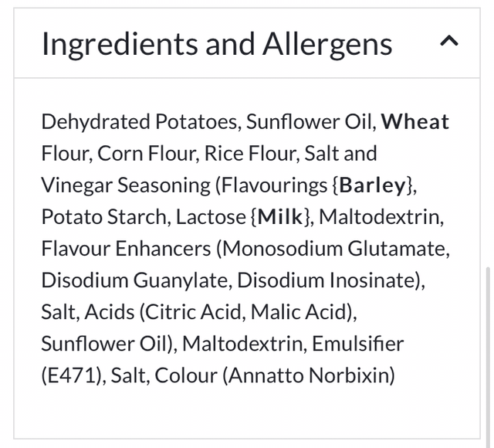494x448 pixels.
Task: Click the Vinegar Seasoning text
Action: pos(126,185)
